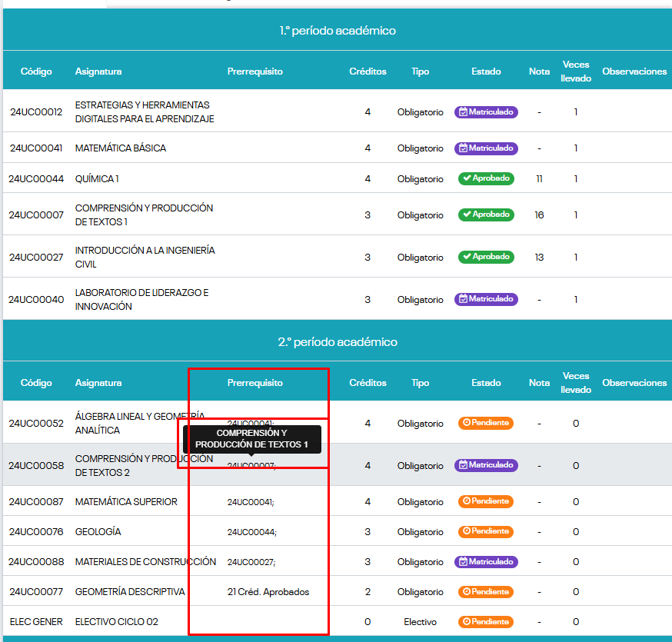The width and height of the screenshot is (672, 642).
Task: Click the Matriculado badge for Matemática Básica
Action: (x=486, y=148)
